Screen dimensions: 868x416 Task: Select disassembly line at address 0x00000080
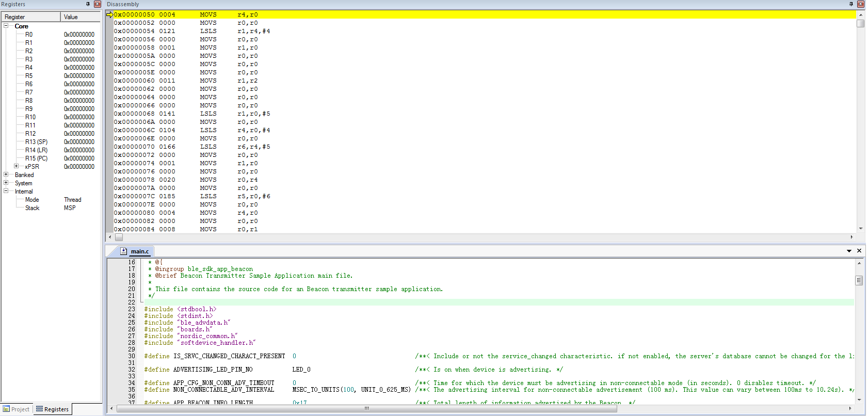coord(484,213)
